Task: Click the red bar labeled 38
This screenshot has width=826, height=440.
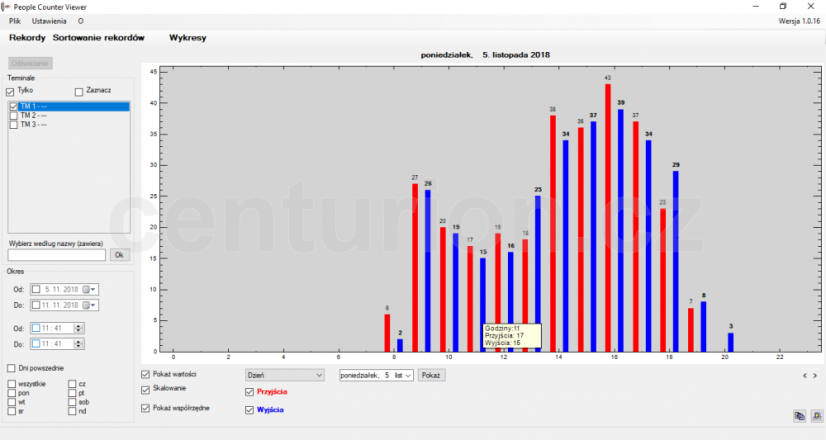Action: click(553, 233)
